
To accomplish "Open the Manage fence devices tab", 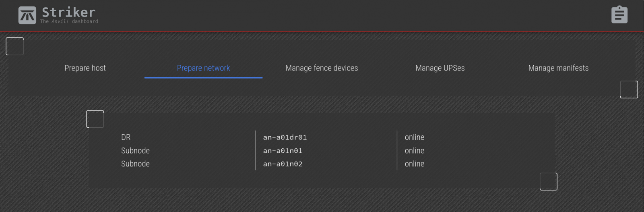I will tap(322, 68).
